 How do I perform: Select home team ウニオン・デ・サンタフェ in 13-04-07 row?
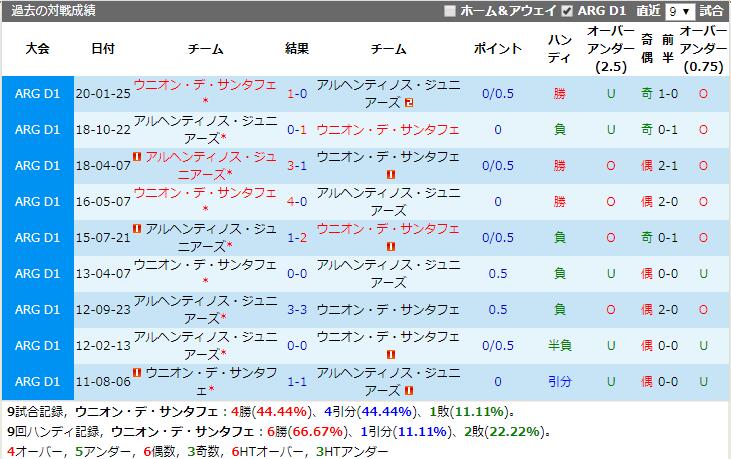(205, 265)
